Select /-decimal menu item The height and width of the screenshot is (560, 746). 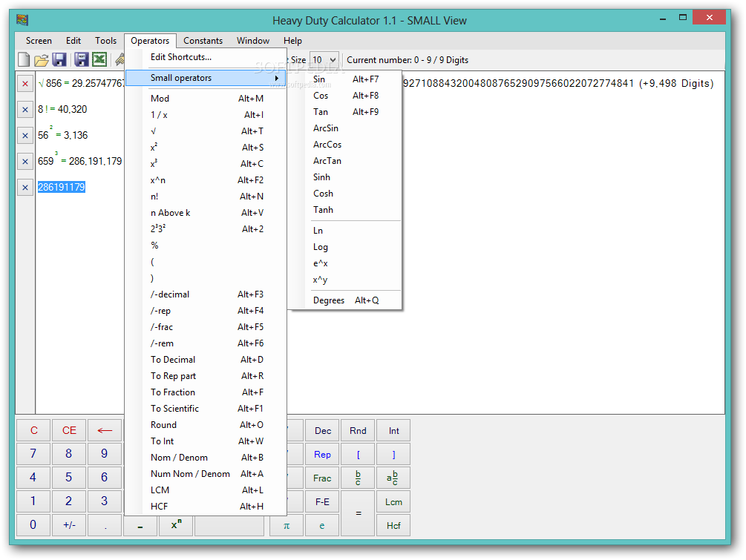[x=206, y=294]
